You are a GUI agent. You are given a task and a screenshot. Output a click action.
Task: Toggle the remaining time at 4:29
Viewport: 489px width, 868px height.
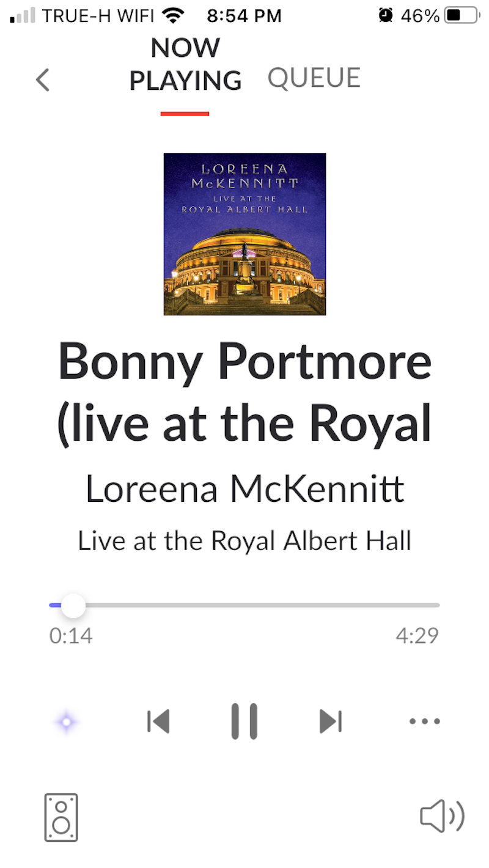point(417,636)
